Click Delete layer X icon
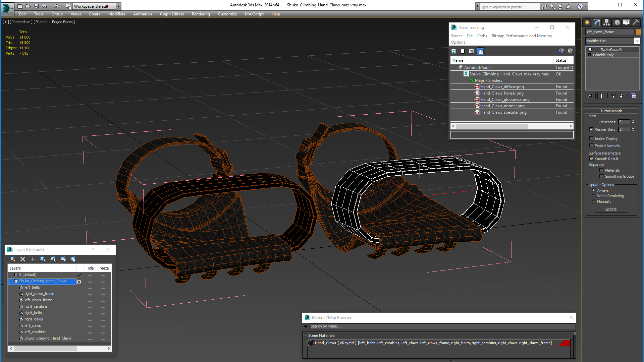 23,259
